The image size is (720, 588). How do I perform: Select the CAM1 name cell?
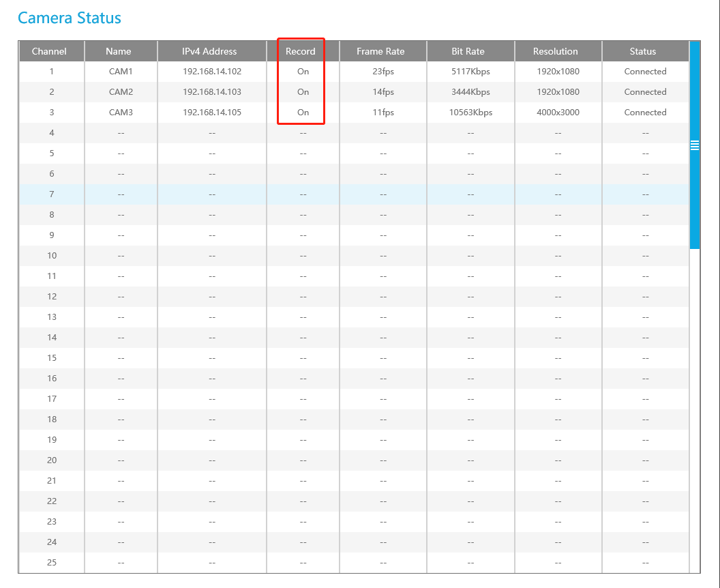tap(121, 71)
